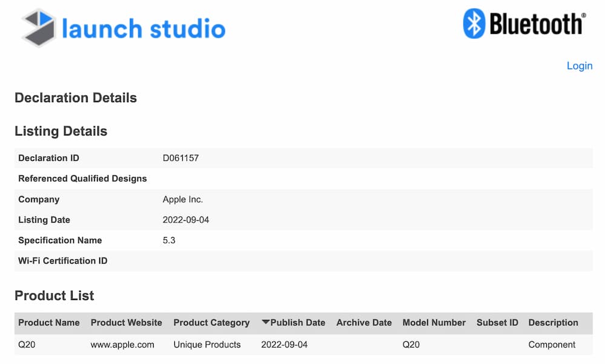The height and width of the screenshot is (364, 605).
Task: Sort by Model Number column header
Action: pyautogui.click(x=434, y=323)
